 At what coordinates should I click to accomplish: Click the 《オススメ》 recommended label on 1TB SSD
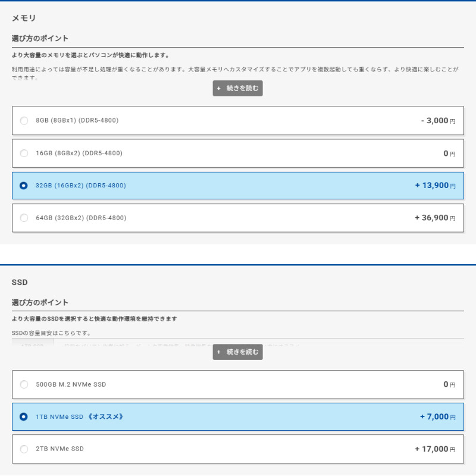[106, 416]
